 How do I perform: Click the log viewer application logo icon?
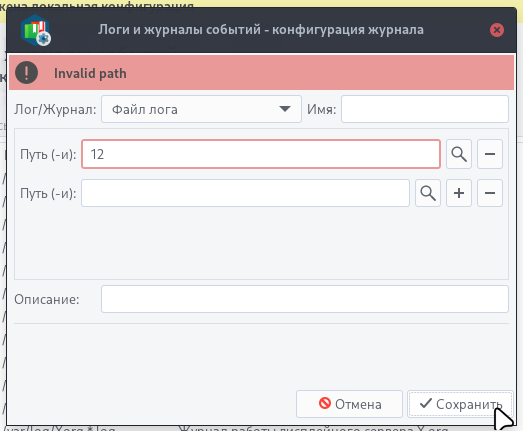tap(36, 30)
